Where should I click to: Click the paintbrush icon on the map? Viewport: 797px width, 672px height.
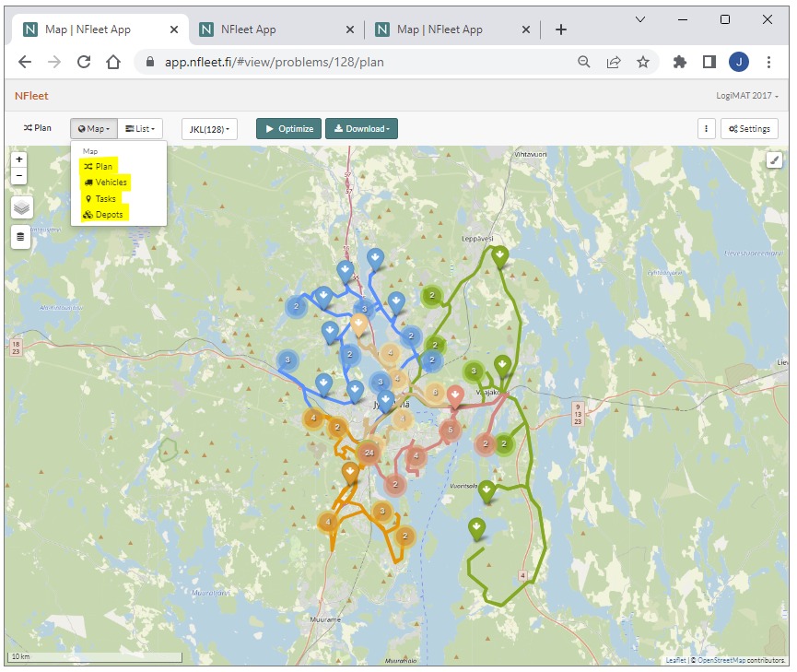[x=774, y=160]
